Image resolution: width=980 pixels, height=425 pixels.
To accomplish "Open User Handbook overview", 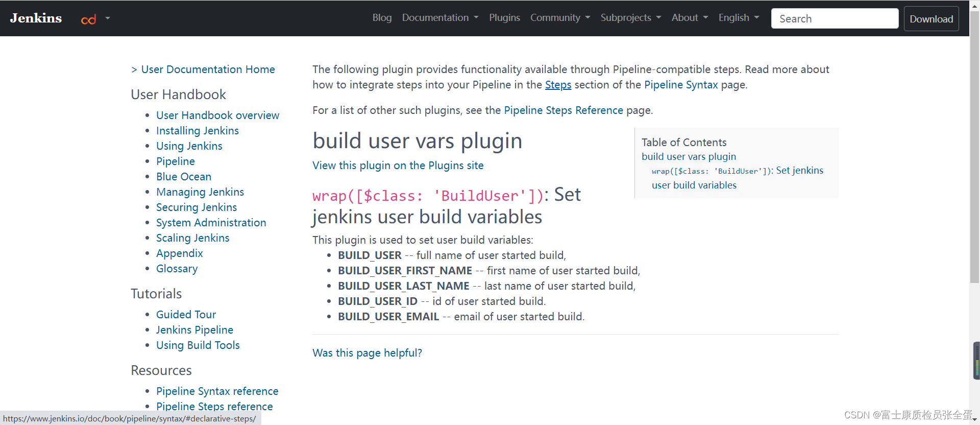I will pos(217,115).
